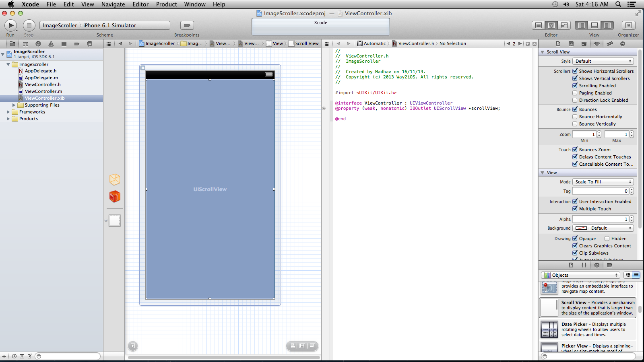
Task: Enable the Paging Enabled checkbox
Action: point(575,93)
